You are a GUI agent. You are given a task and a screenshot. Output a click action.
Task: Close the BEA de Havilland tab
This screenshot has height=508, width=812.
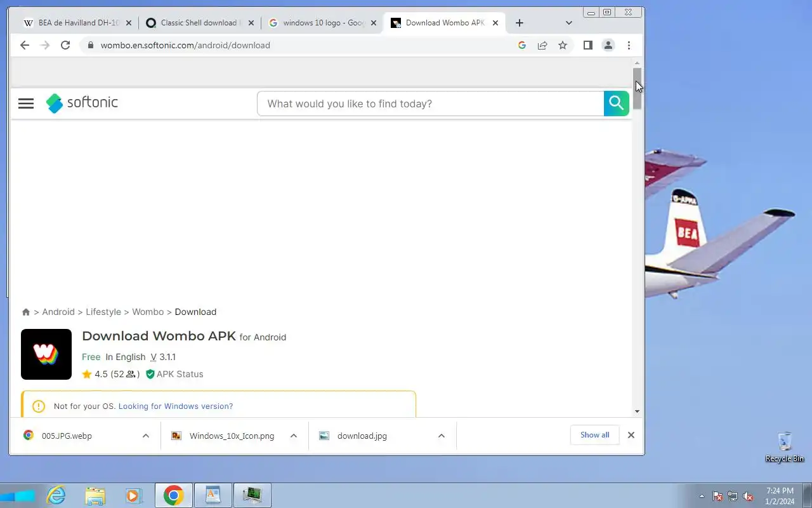pos(129,23)
